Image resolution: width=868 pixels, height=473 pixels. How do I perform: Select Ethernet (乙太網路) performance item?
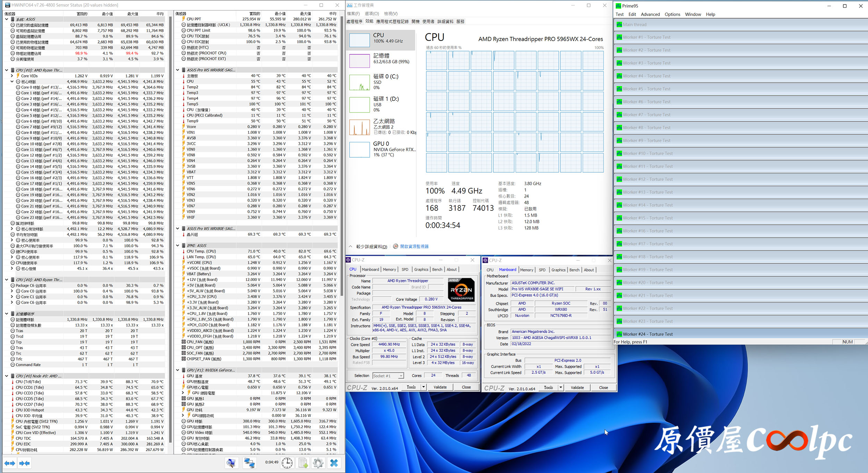[381, 126]
